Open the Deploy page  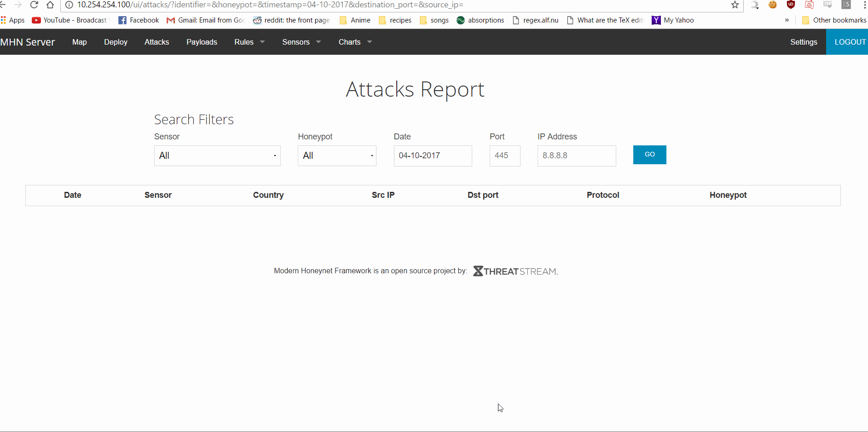coord(116,42)
